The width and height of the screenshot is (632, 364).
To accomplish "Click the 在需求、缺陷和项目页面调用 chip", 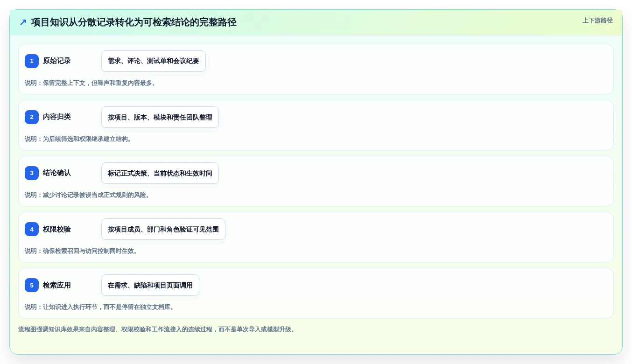I will pos(150,285).
